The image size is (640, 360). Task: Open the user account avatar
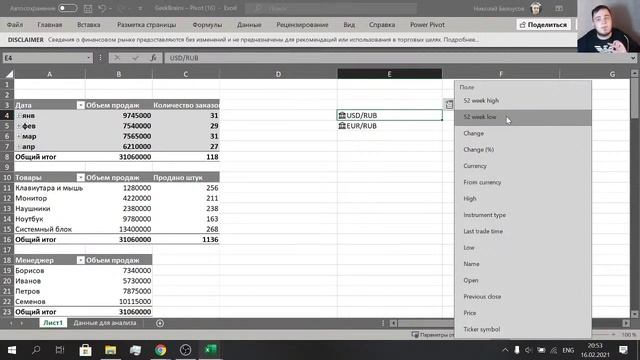[536, 8]
